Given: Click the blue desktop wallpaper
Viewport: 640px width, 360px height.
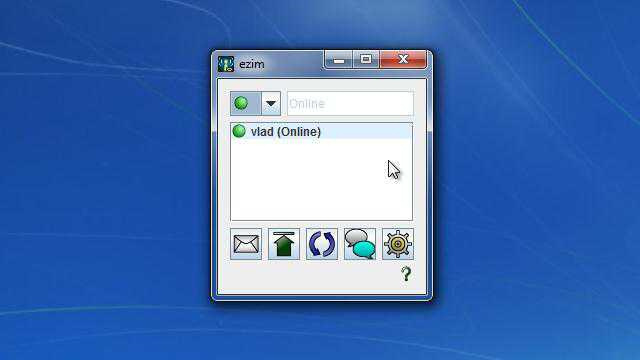Looking at the screenshot, I should (x=102, y=184).
